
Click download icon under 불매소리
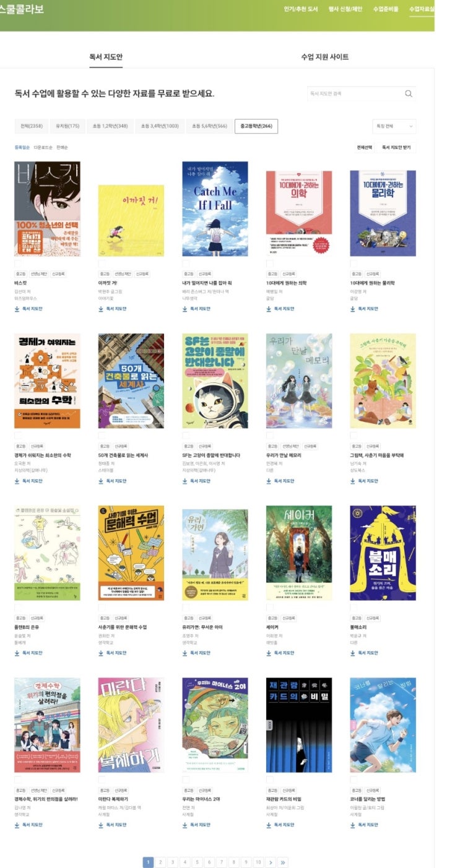pos(353,653)
